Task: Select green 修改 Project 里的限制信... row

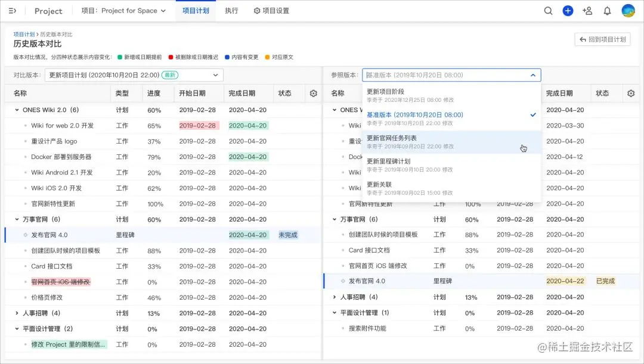Action: point(163,344)
